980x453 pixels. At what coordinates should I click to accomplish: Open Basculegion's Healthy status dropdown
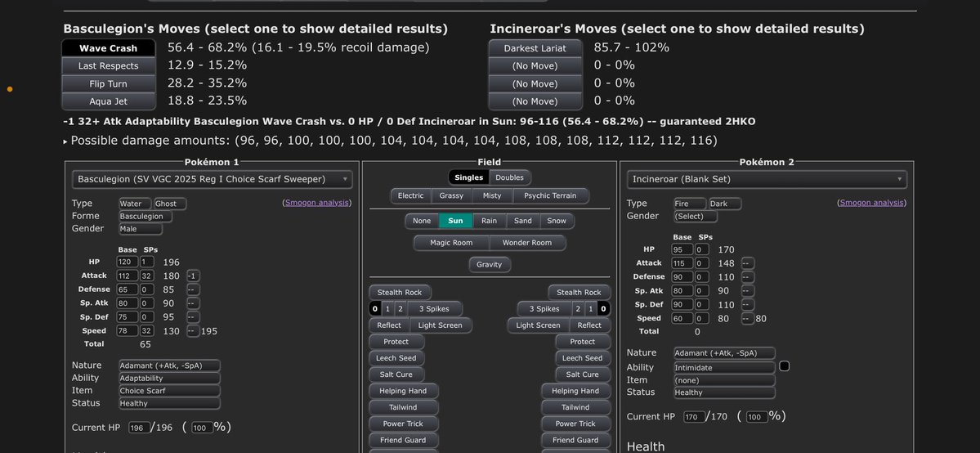tap(170, 404)
